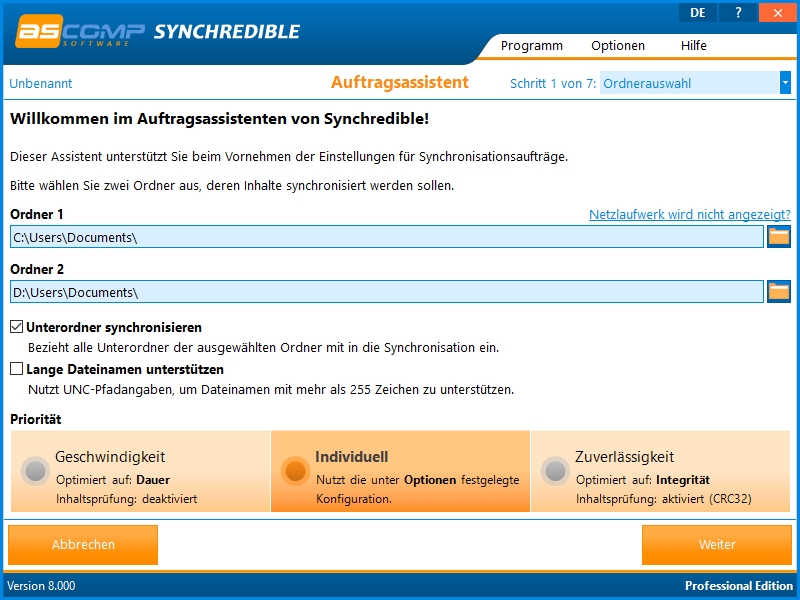The height and width of the screenshot is (600, 800).
Task: Open the Optionen menu
Action: pos(618,45)
